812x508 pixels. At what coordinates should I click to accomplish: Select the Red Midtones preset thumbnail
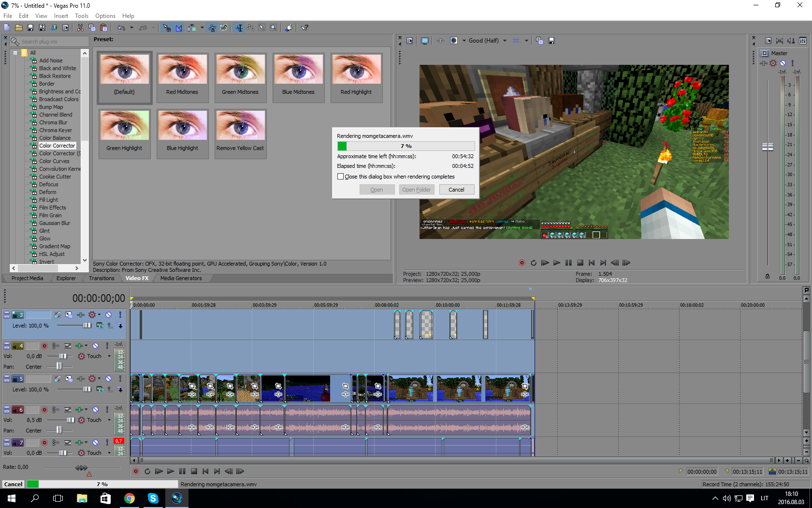[182, 77]
